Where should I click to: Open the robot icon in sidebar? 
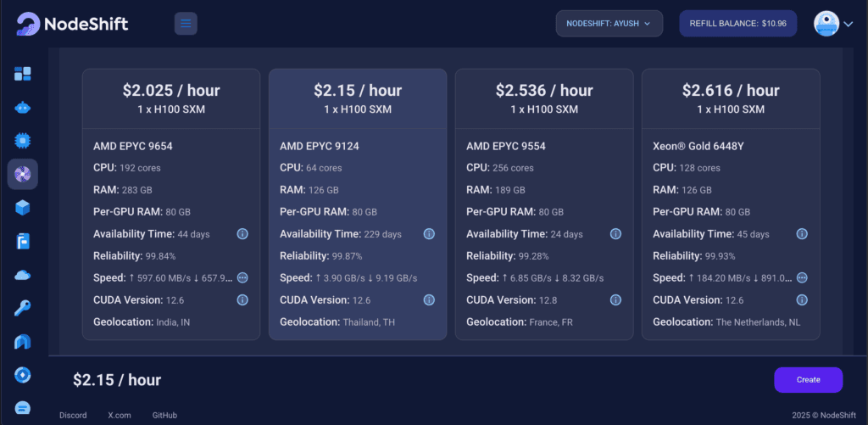pyautogui.click(x=23, y=108)
